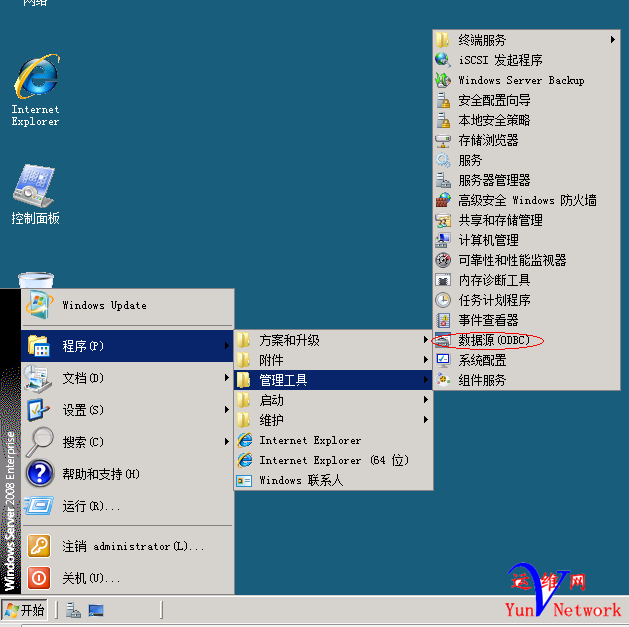Select 终端服务 folder entry
629x627 pixels.
pyautogui.click(x=526, y=40)
